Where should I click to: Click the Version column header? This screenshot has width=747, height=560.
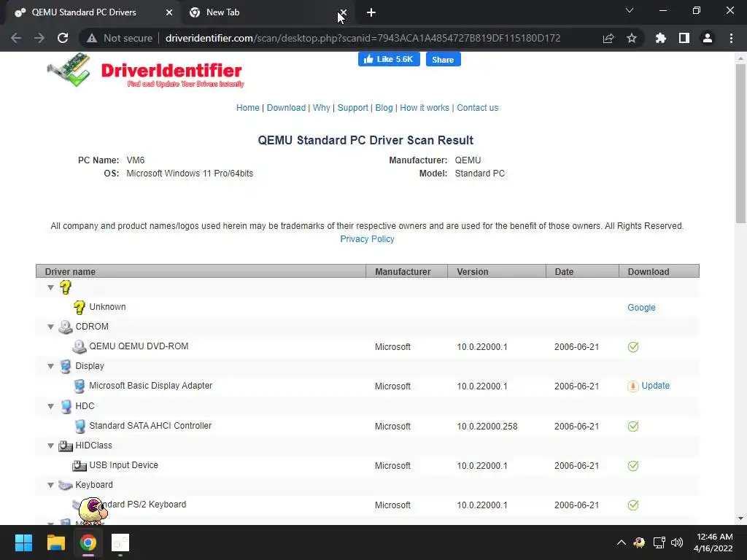pos(496,271)
